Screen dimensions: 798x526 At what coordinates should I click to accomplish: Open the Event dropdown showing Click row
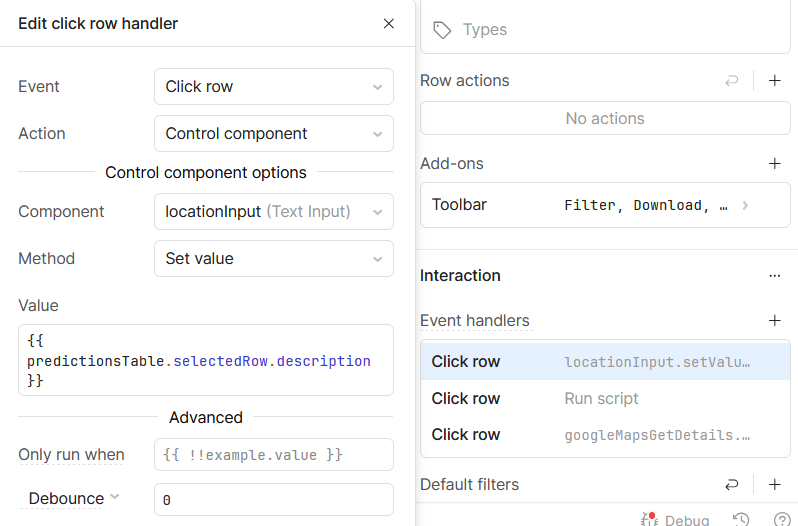(274, 86)
